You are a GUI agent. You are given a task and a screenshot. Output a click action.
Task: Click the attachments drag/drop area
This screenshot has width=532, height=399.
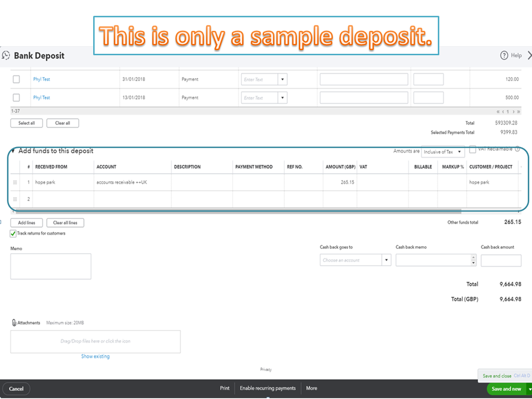click(95, 341)
